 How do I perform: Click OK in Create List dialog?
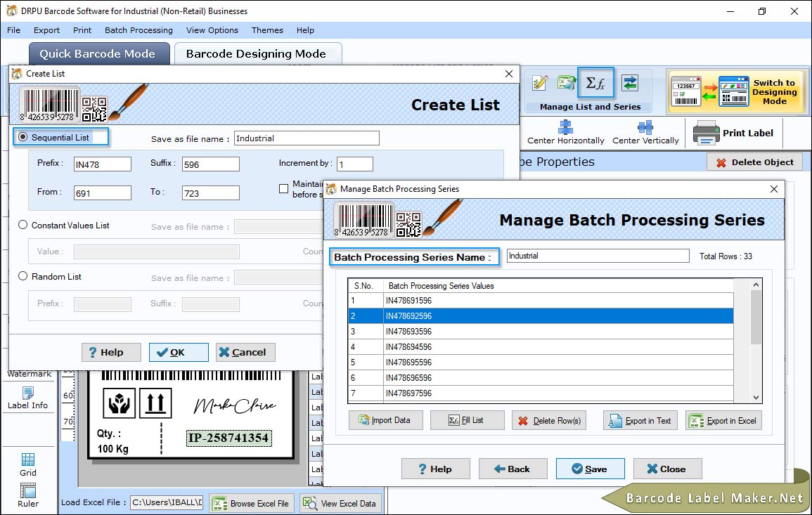click(x=179, y=352)
